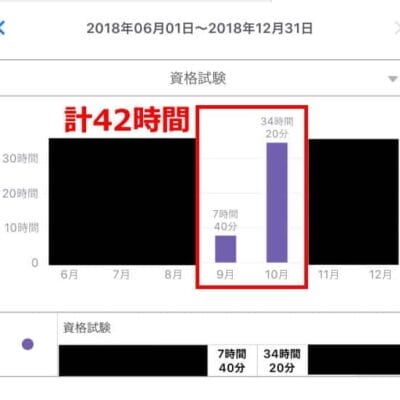Select the date range 2018年06月01日〜2018年12月31日
The height and width of the screenshot is (400, 400).
pos(199,28)
